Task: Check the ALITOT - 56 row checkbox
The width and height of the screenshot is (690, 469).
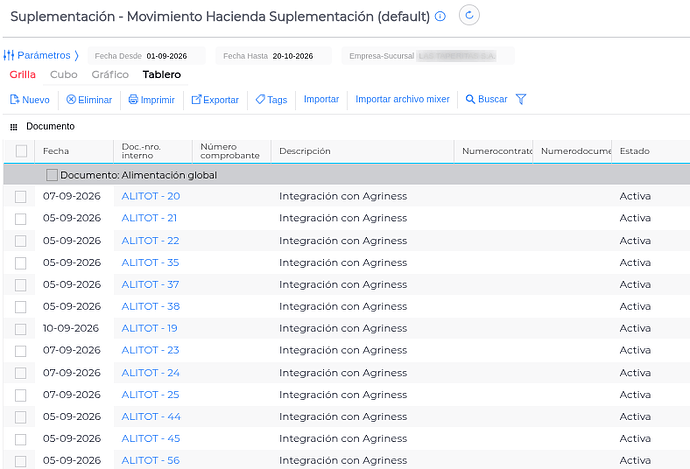Action: click(21, 462)
